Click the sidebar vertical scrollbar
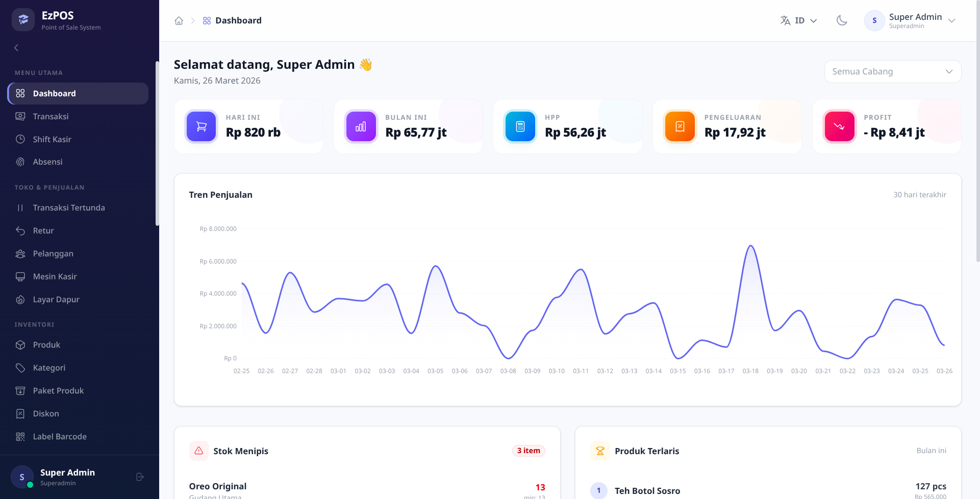Viewport: 980px width, 499px height. coord(157,143)
